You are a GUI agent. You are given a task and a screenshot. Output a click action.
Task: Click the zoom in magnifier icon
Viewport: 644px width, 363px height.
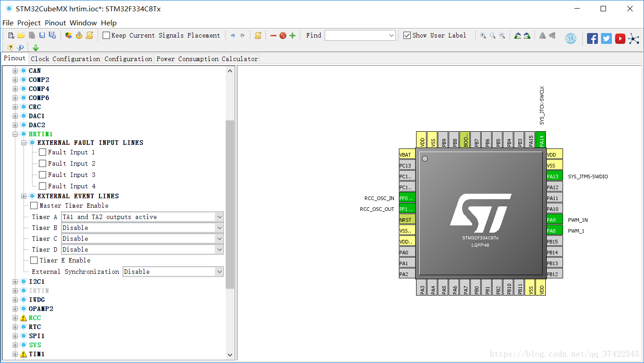[483, 35]
